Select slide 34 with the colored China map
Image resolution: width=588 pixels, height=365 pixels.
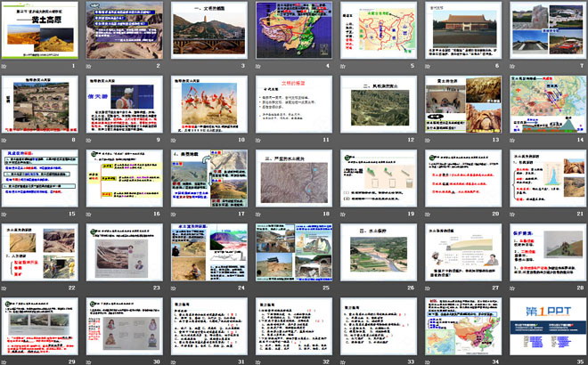[x=460, y=326]
